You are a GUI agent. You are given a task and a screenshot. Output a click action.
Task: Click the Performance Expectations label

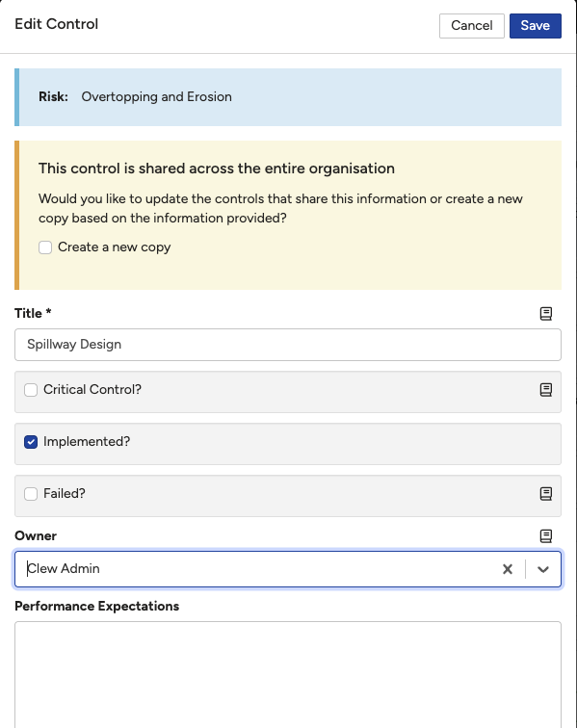[96, 606]
